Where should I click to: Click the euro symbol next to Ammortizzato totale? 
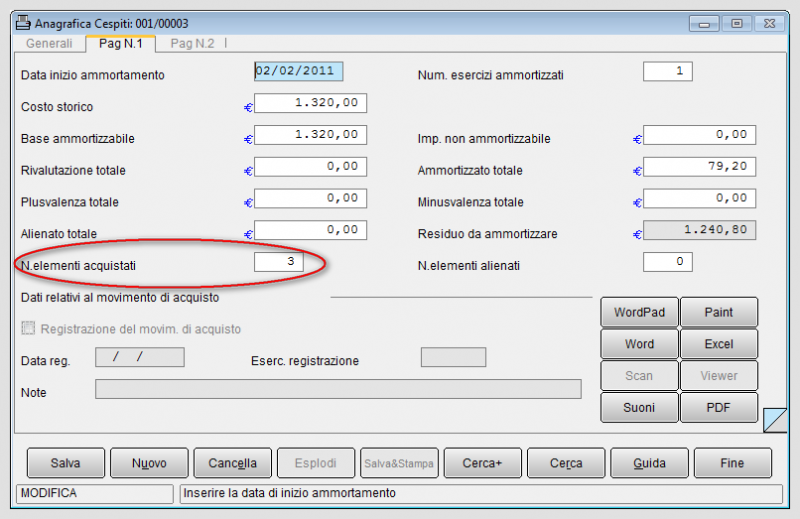tap(637, 171)
